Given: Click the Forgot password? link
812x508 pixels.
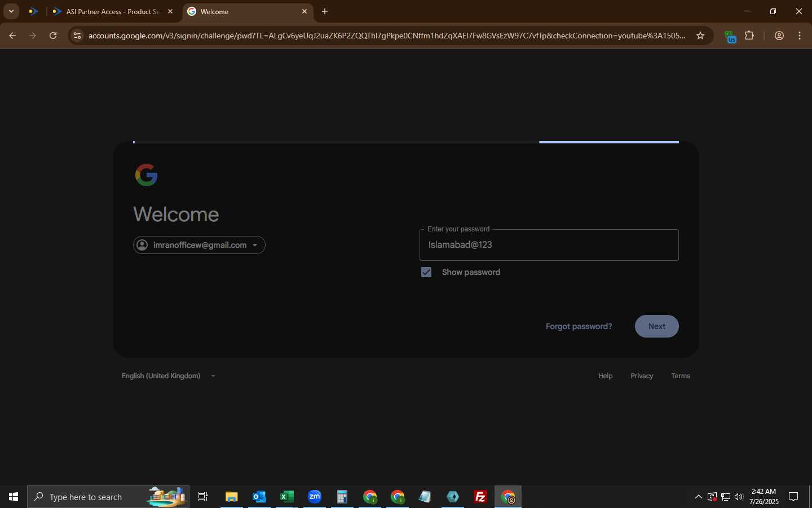Looking at the screenshot, I should click(579, 326).
